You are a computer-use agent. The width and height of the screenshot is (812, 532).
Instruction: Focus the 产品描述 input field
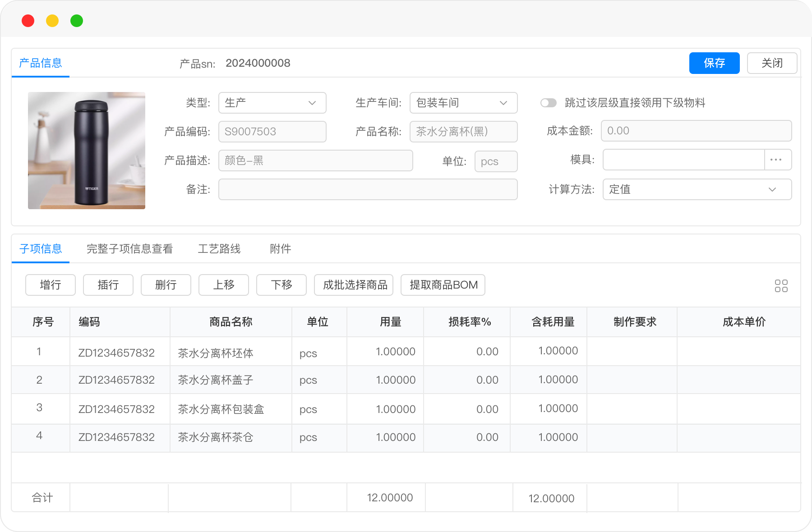(x=315, y=161)
